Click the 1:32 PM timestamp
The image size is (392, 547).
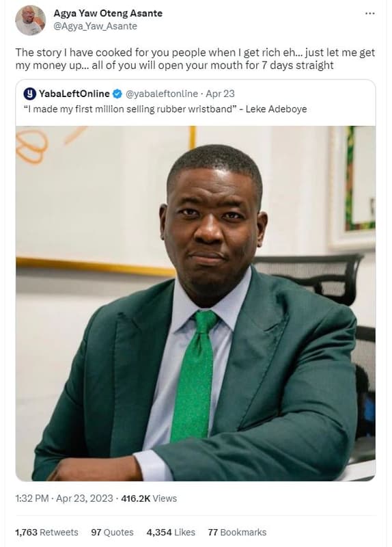[x=32, y=498]
